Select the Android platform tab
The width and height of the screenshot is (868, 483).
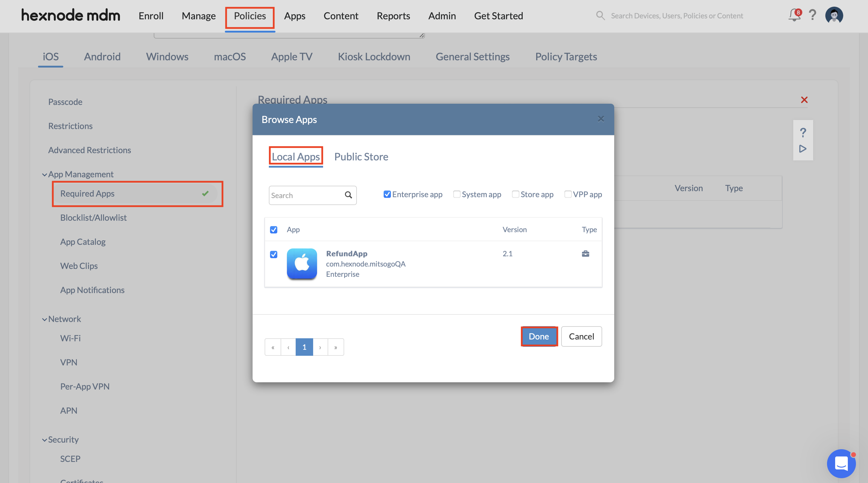(102, 56)
